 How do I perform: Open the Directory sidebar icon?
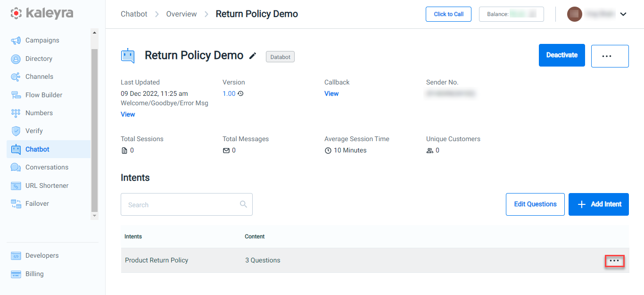(x=16, y=59)
